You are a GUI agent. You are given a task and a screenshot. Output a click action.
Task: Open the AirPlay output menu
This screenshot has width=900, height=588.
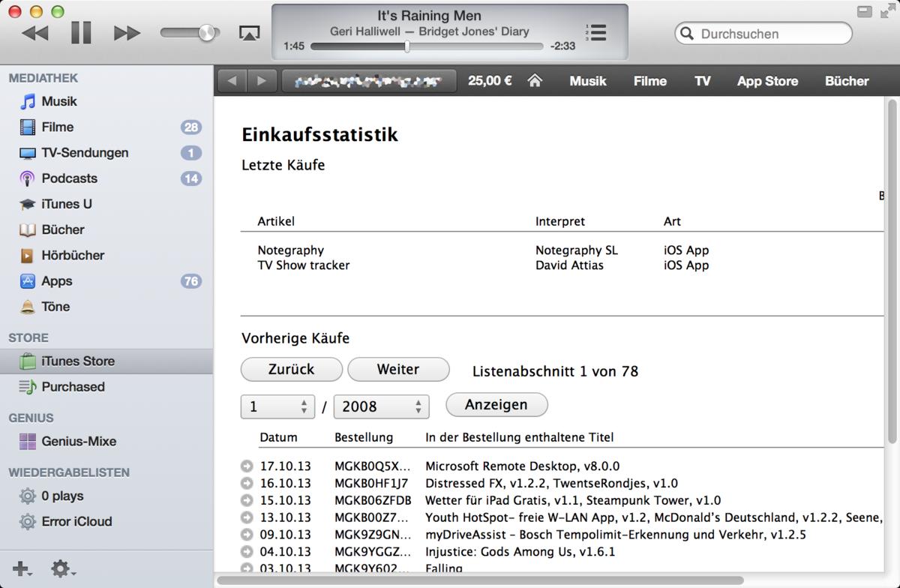click(248, 33)
